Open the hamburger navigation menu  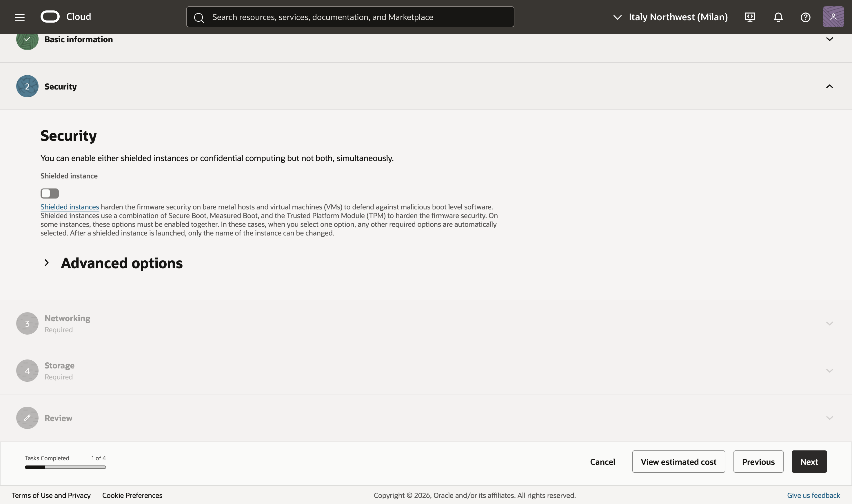click(20, 17)
